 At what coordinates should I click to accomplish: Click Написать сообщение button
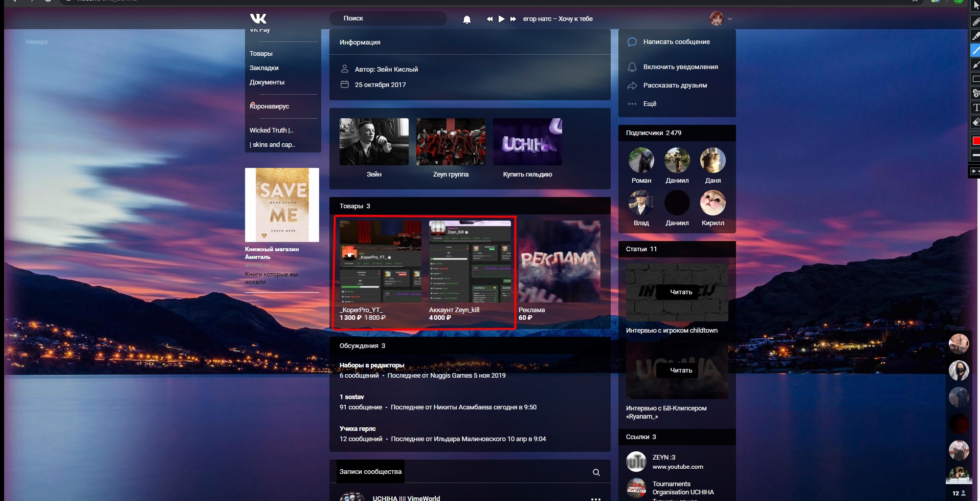click(676, 42)
